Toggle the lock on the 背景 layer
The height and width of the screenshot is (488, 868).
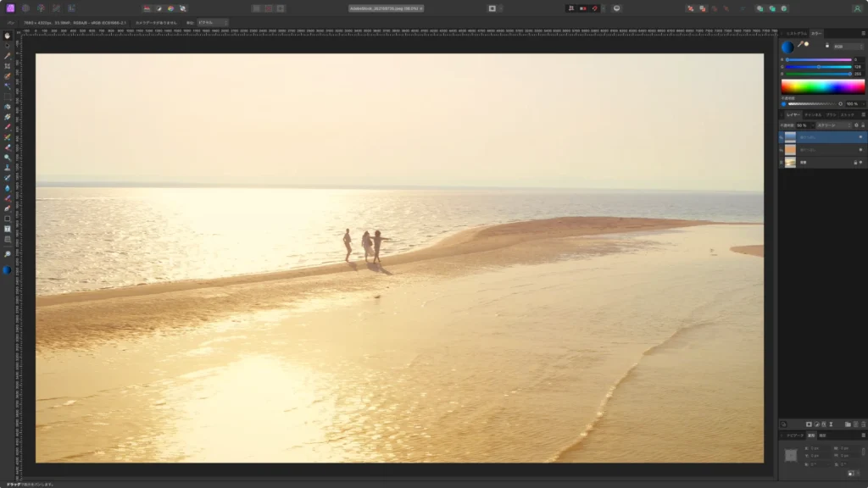pyautogui.click(x=855, y=161)
